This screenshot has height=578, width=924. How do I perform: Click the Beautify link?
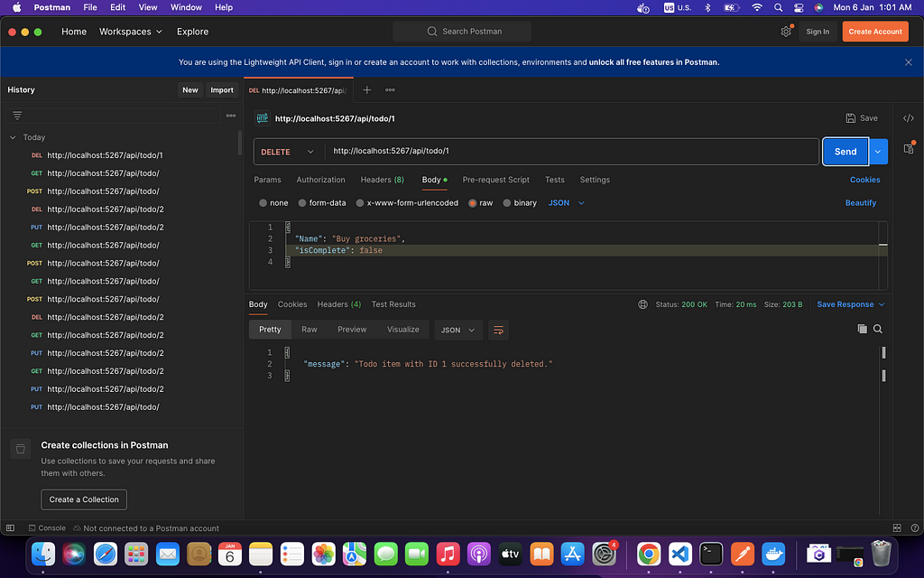pos(860,203)
